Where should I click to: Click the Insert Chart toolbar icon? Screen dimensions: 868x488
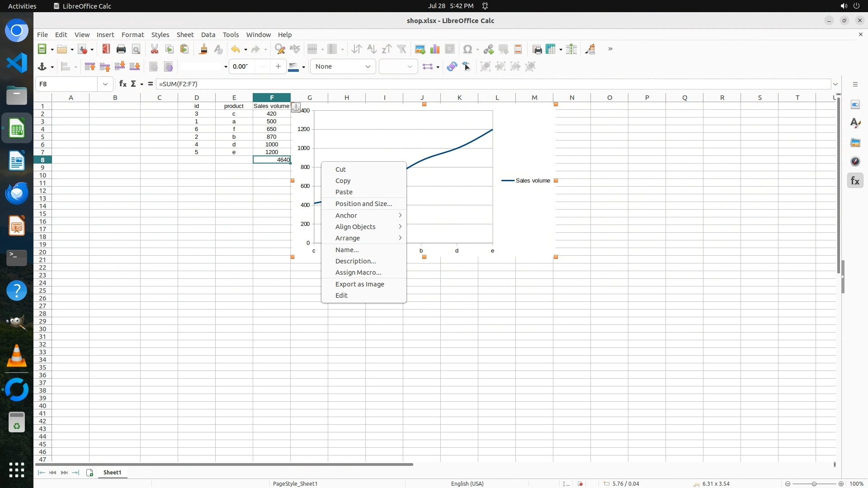(435, 49)
